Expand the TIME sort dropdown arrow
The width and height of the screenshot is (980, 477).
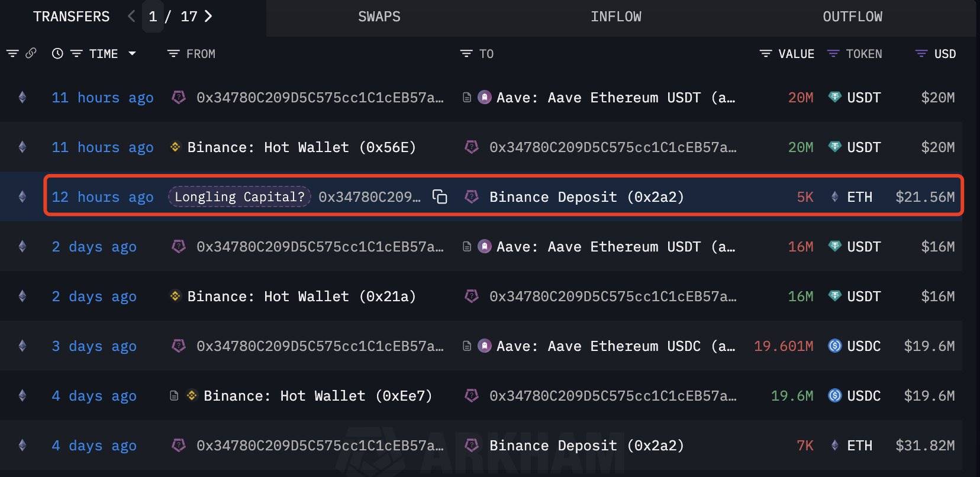pos(133,53)
